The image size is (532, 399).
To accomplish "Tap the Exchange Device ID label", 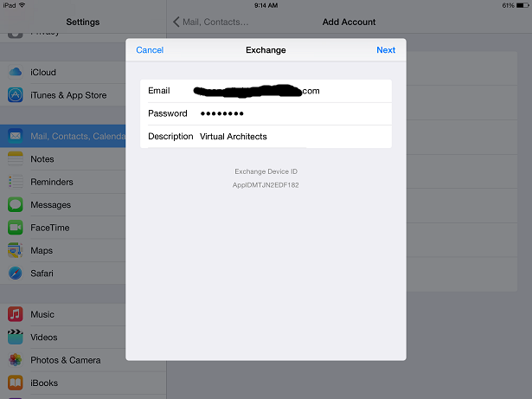I will pos(266,171).
